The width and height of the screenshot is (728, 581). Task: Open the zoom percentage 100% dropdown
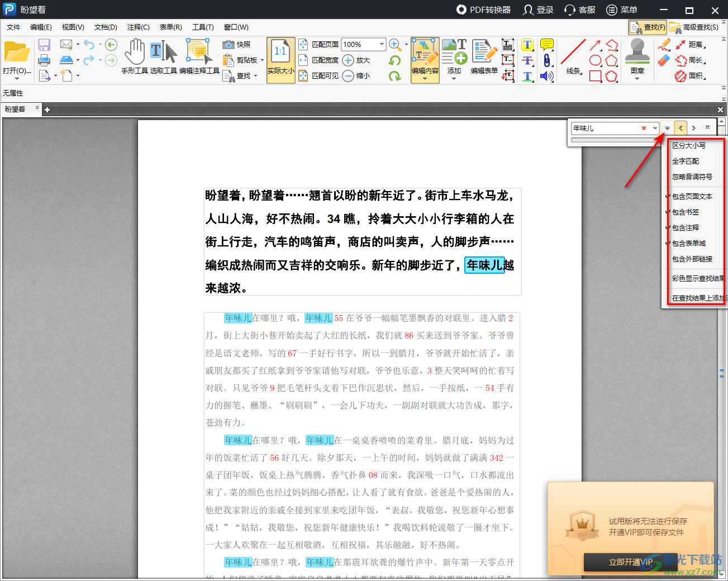click(x=382, y=44)
